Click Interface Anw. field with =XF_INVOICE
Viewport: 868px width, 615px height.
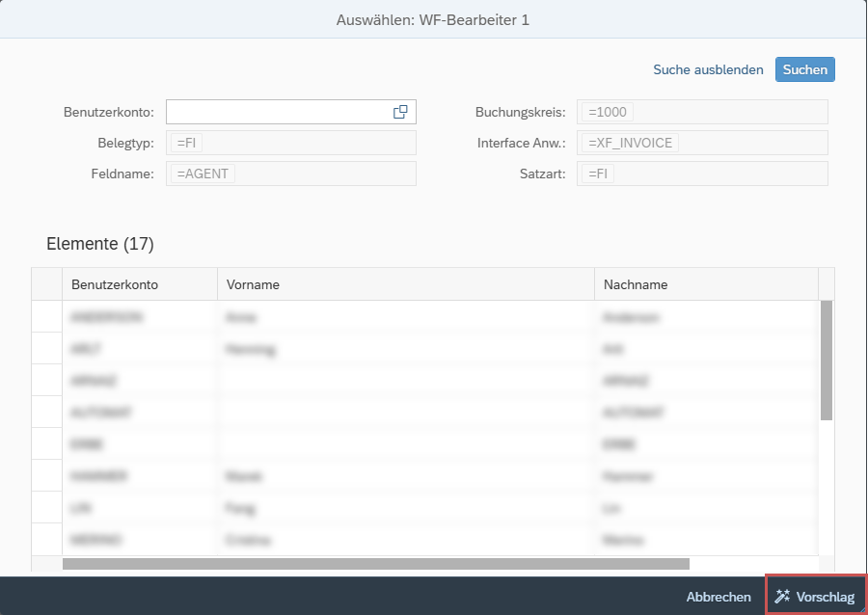pos(702,143)
